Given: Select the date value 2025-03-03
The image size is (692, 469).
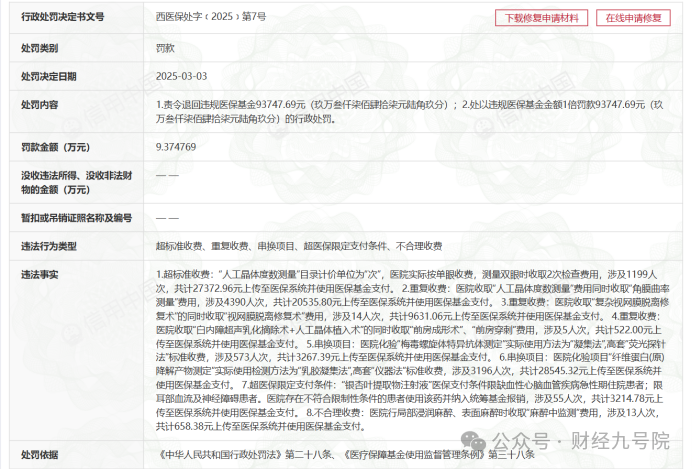Looking at the screenshot, I should click(181, 76).
